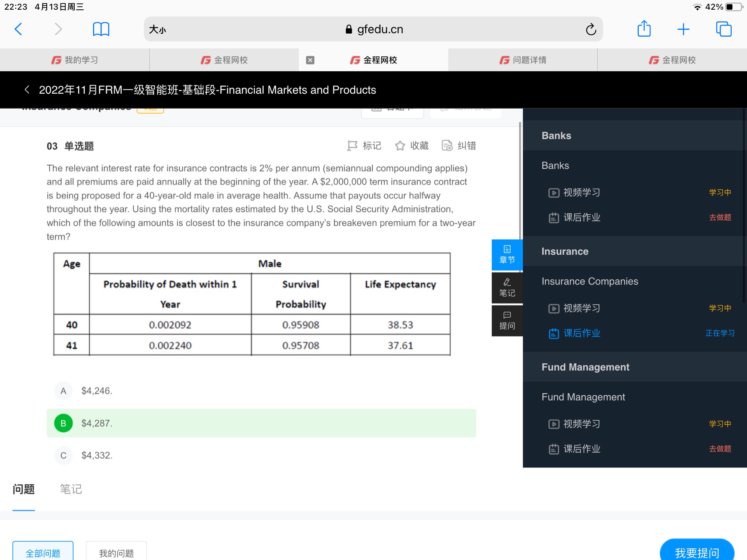Click the gfedu.cn address bar

[x=373, y=29]
